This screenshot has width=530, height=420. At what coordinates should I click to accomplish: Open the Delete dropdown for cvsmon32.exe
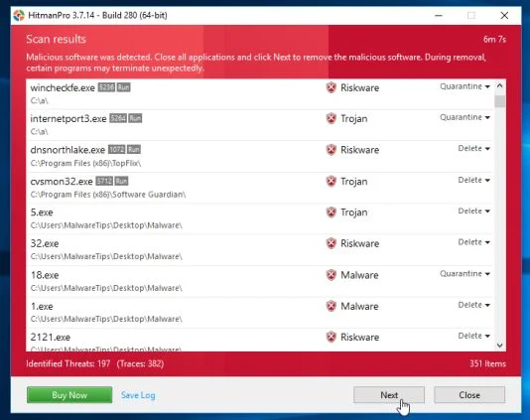[x=473, y=181]
